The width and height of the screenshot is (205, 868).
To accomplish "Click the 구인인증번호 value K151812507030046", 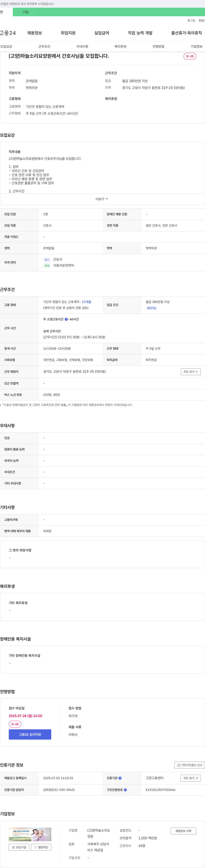I will point(160,790).
